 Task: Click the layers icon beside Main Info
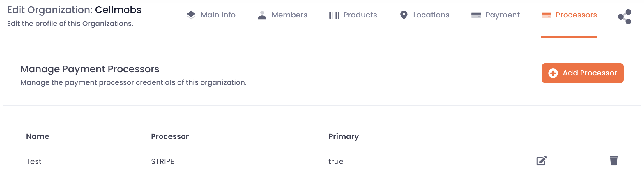[x=191, y=15]
